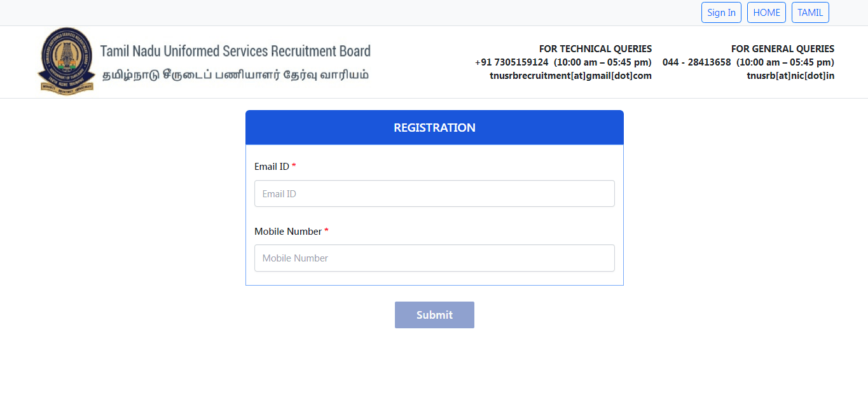
Task: Click the TNUSRB emblem logo
Action: pyautogui.click(x=66, y=62)
